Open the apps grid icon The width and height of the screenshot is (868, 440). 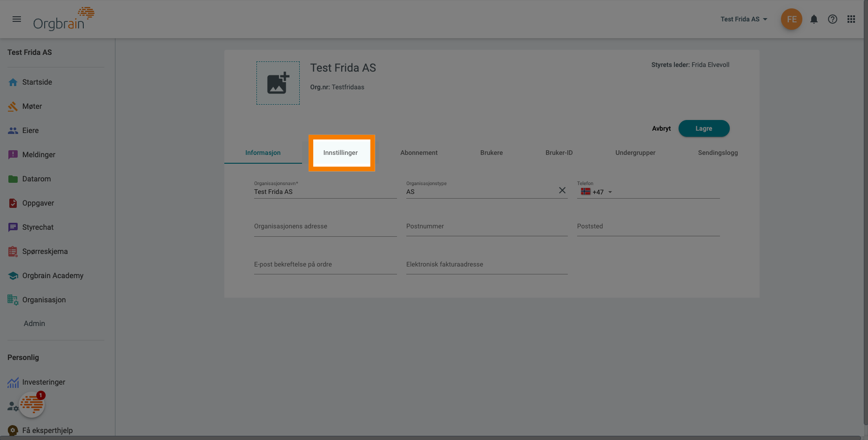coord(851,19)
